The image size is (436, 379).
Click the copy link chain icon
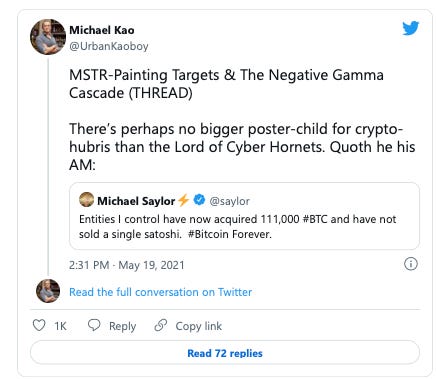(x=161, y=325)
